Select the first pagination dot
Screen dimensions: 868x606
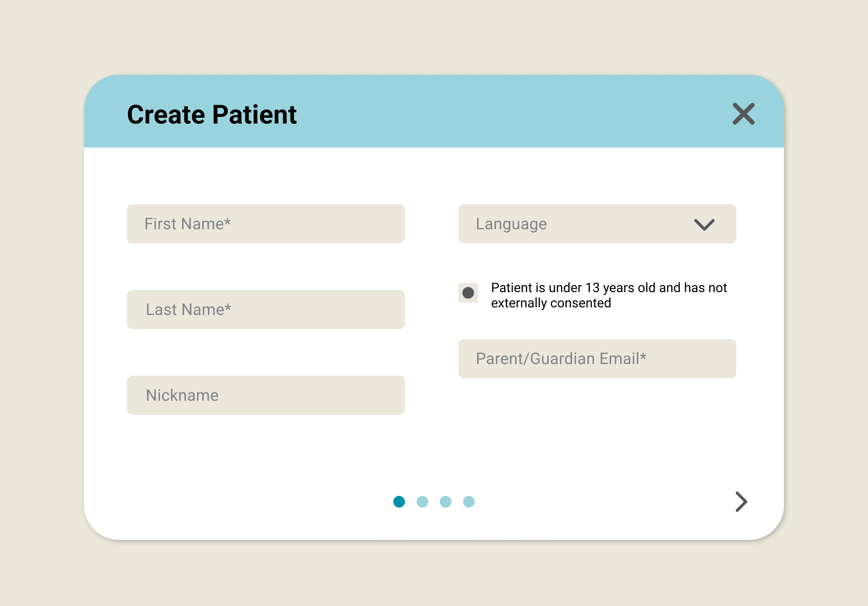click(399, 502)
